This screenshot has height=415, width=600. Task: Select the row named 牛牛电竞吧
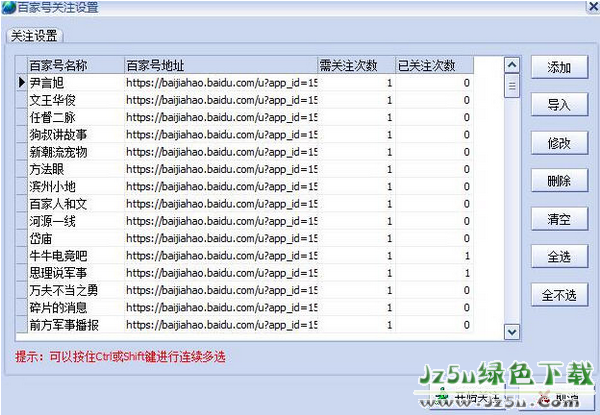(245, 256)
